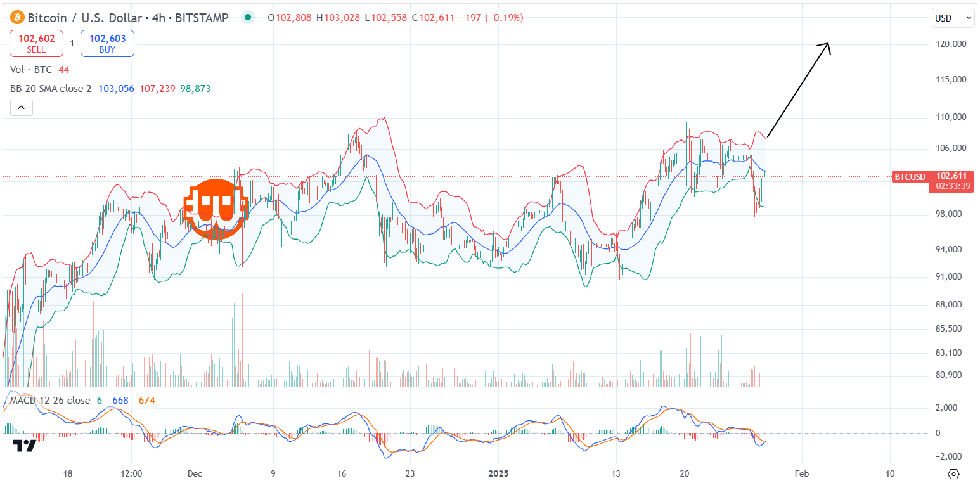Select the black arrow drawing
Viewport: 980px width, 483px height.
point(798,90)
